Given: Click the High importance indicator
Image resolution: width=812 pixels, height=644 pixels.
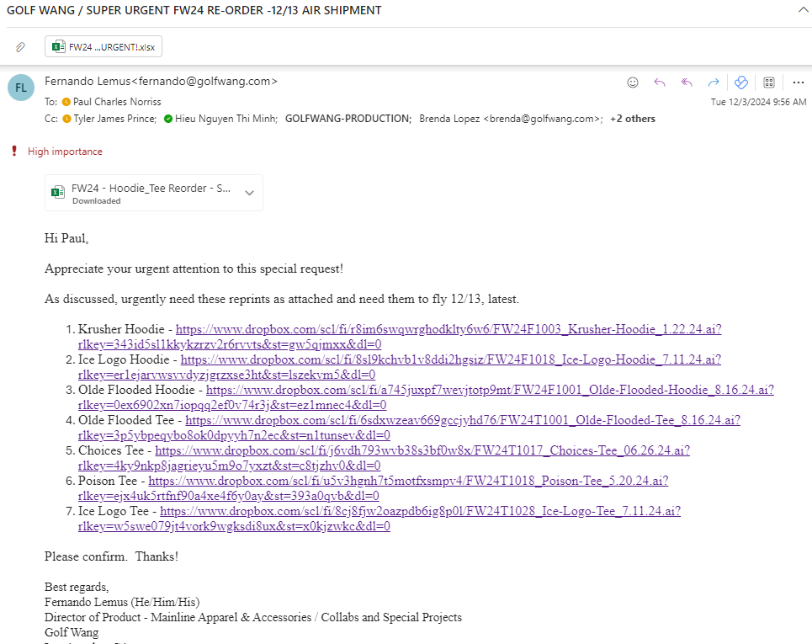Looking at the screenshot, I should [x=65, y=152].
